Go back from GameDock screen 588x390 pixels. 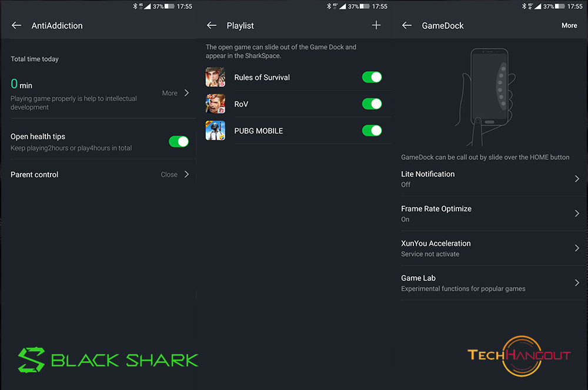coord(407,25)
